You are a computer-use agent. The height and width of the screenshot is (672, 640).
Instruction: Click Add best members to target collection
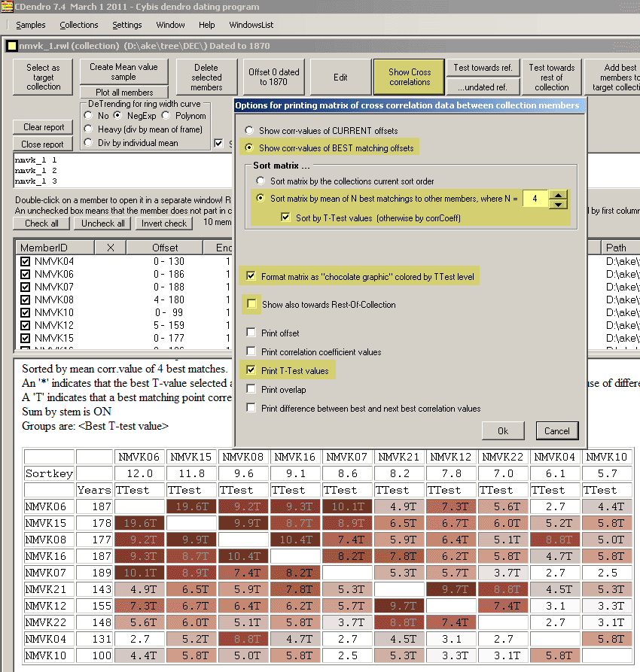point(613,78)
